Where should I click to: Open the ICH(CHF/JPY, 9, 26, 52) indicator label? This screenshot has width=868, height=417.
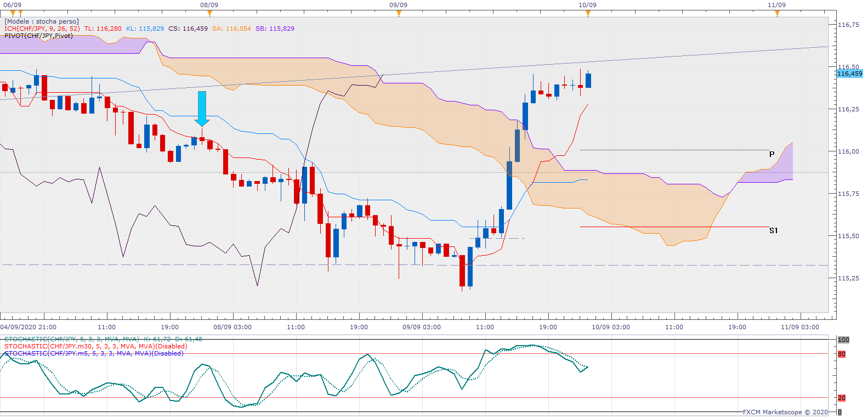(x=42, y=29)
